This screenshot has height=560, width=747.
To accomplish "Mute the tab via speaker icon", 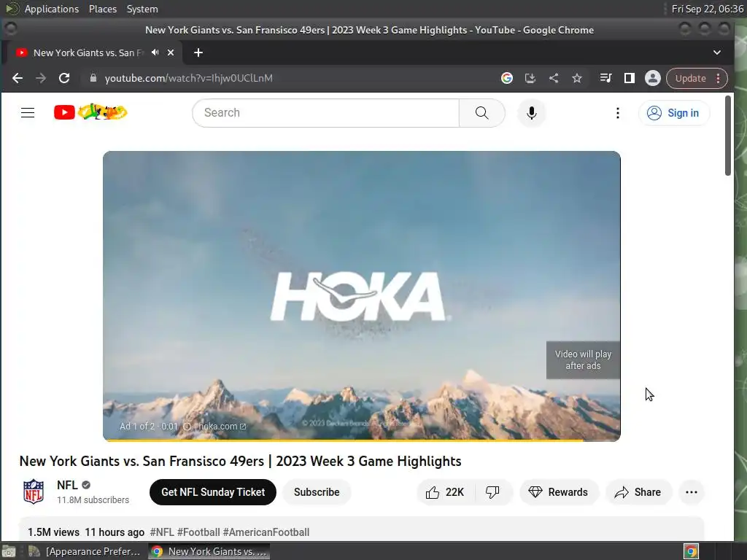I will coord(155,52).
